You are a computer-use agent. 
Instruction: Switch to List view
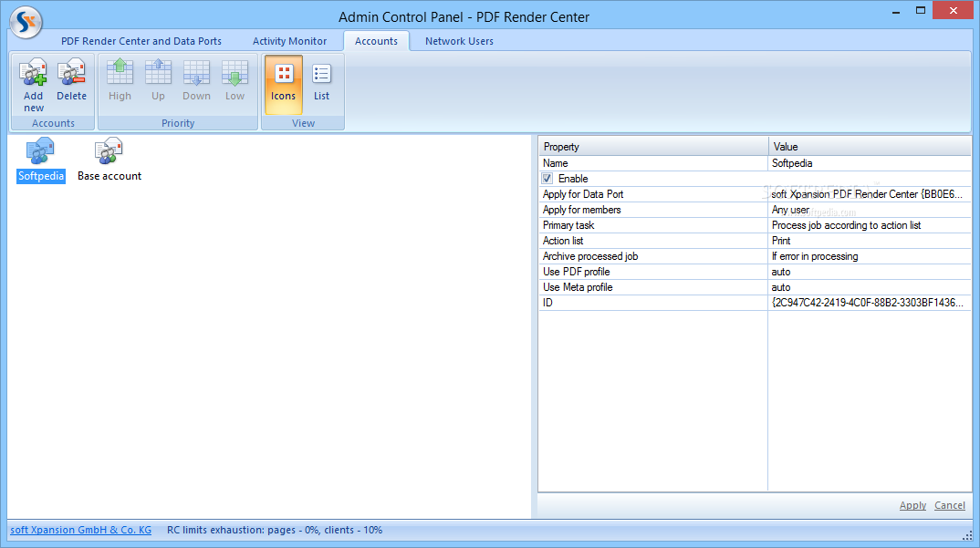point(321,85)
